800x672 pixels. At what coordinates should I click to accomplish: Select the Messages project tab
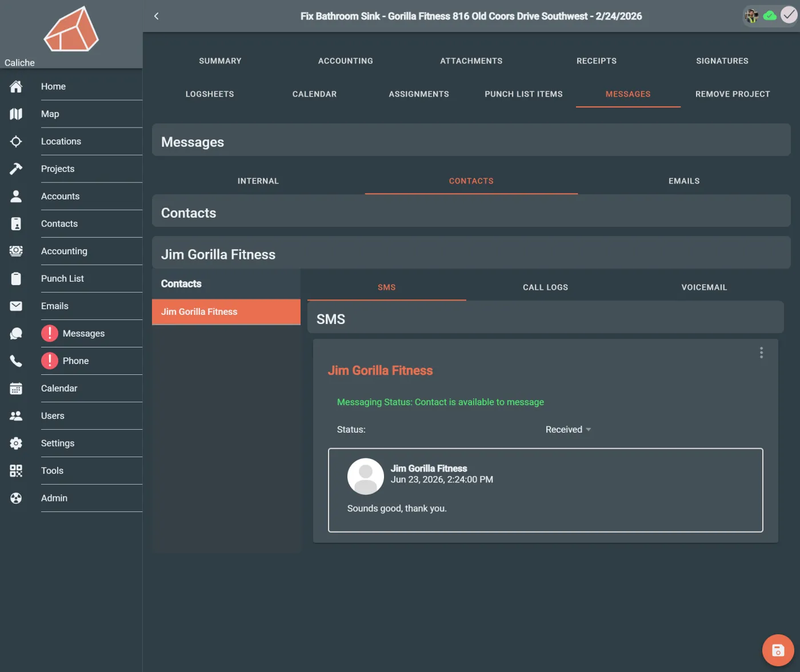point(628,94)
